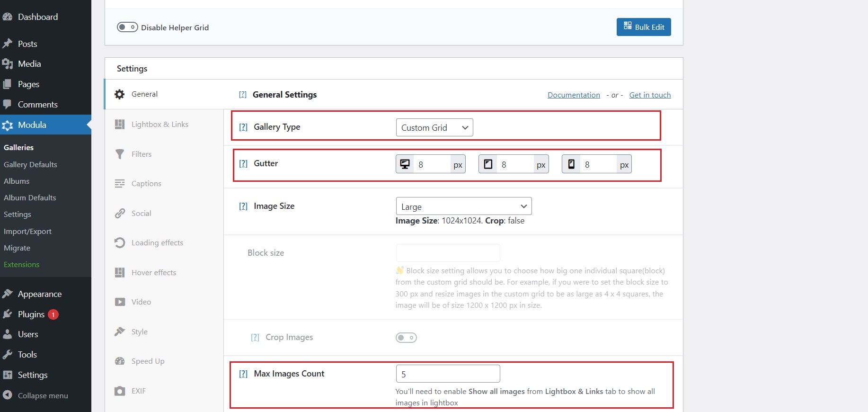Click the desktop gutter monitor icon
The image size is (868, 412).
pos(405,164)
